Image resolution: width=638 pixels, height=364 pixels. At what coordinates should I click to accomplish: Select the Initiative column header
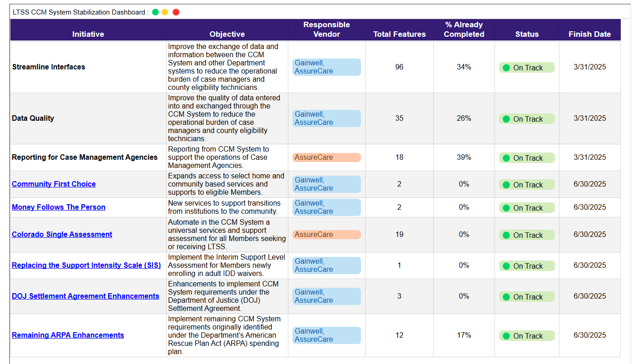[x=88, y=34]
